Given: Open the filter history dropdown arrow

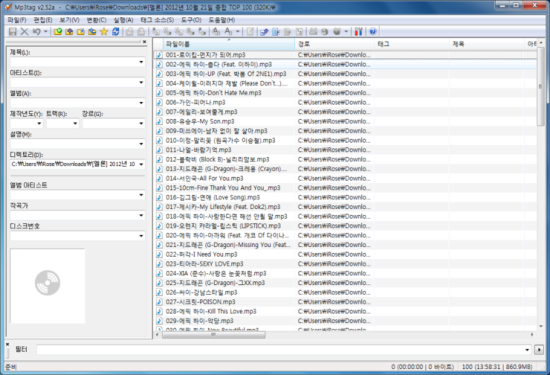Looking at the screenshot, I should (527, 350).
